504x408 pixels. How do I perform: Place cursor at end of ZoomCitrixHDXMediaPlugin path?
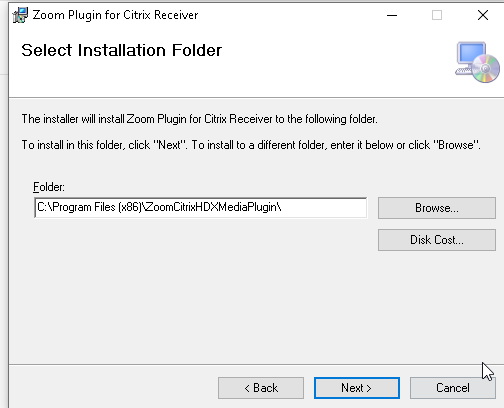[x=282, y=208]
